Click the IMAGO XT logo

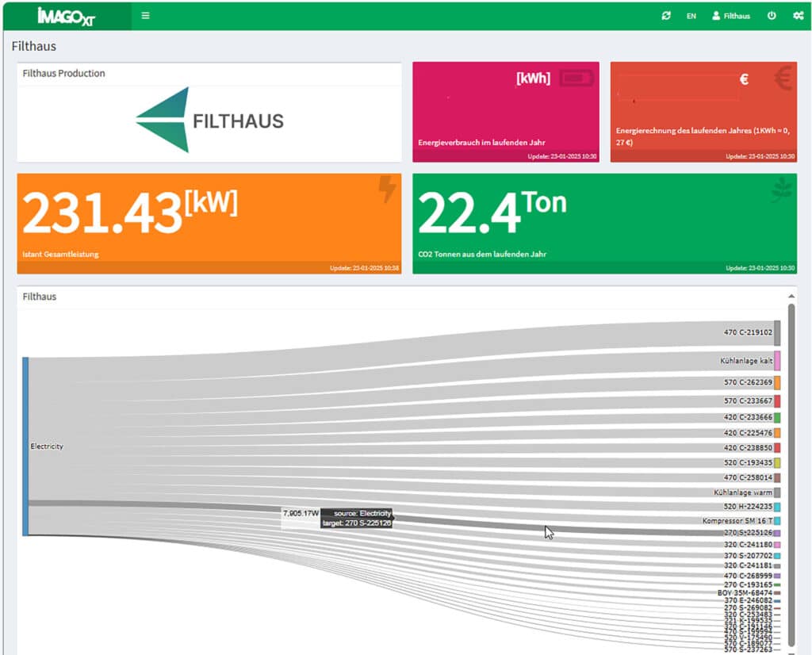[x=66, y=16]
